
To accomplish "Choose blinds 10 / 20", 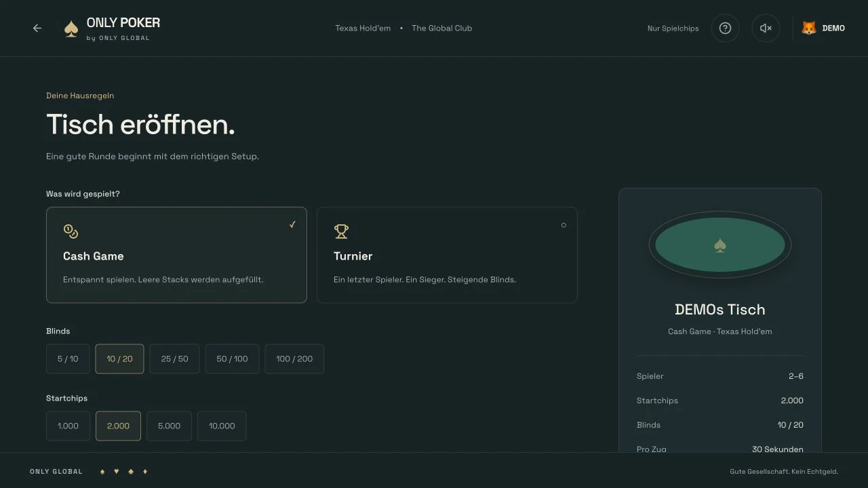I will pos(119,359).
